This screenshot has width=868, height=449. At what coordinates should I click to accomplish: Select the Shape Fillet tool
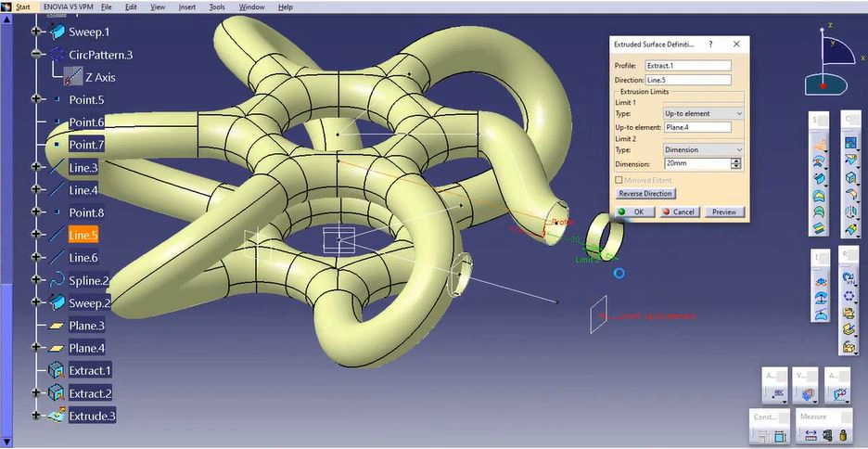[x=850, y=195]
